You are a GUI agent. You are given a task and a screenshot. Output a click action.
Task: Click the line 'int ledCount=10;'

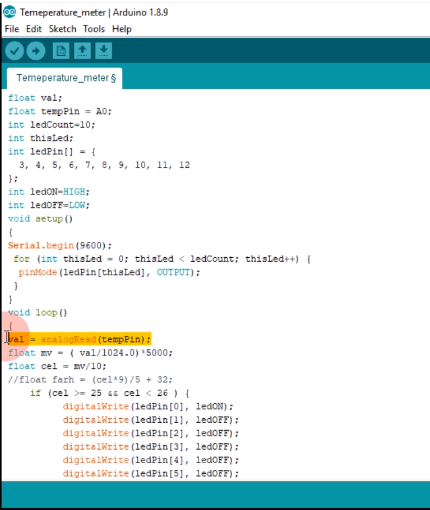[52, 125]
